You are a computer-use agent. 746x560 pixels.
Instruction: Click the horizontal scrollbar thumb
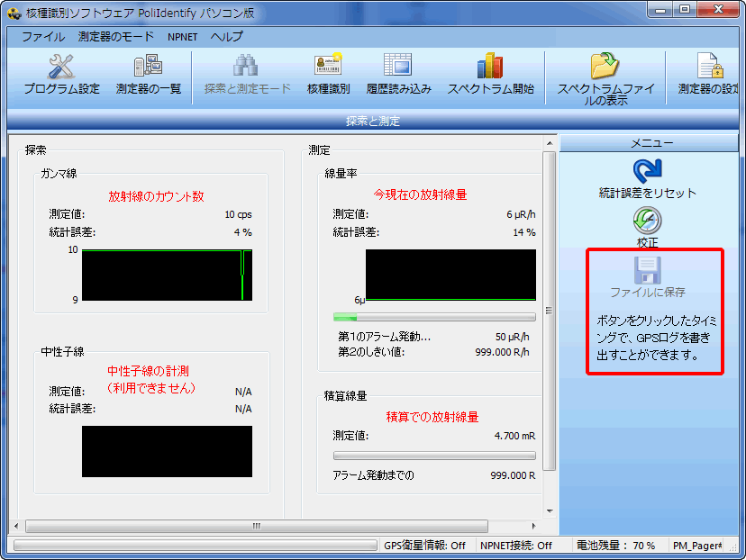[257, 526]
